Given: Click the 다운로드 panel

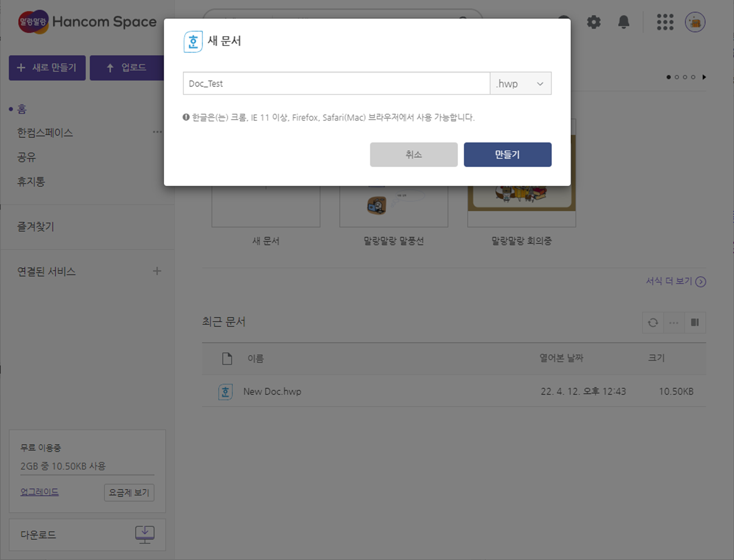Looking at the screenshot, I should pyautogui.click(x=87, y=535).
